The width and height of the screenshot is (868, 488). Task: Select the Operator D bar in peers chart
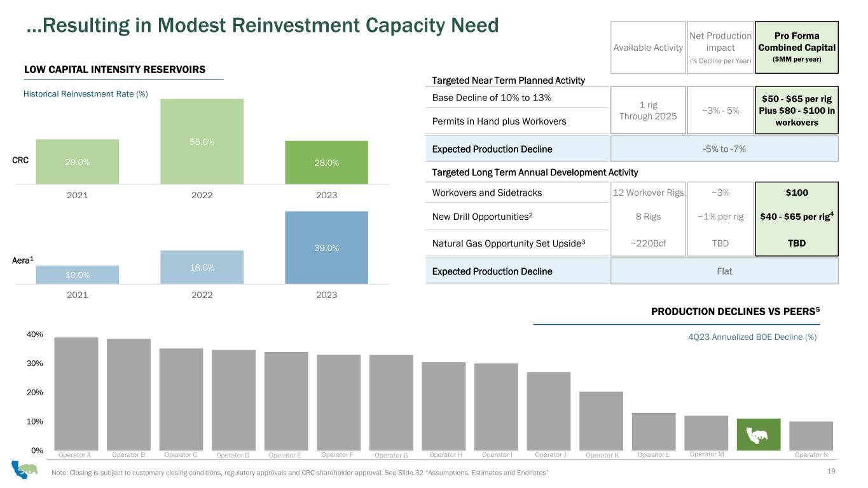point(234,400)
